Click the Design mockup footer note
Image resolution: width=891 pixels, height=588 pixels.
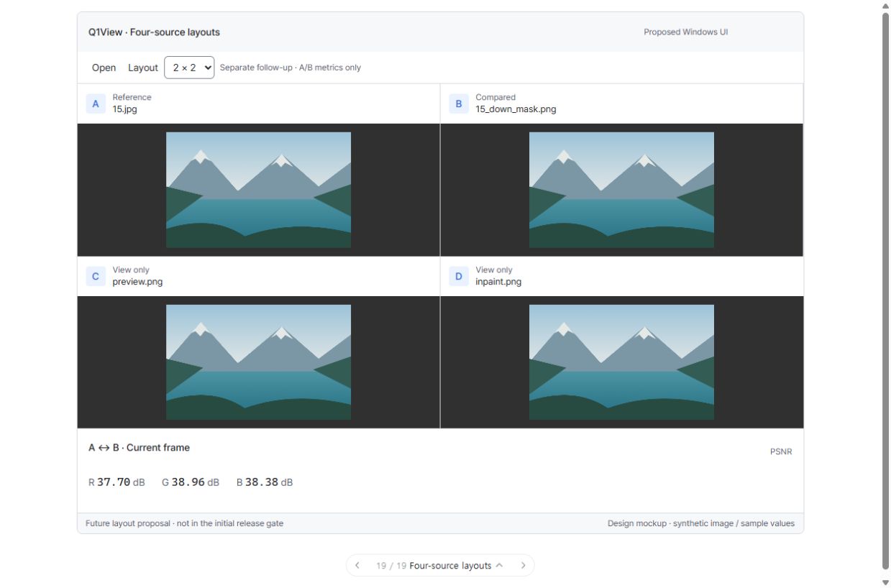701,523
